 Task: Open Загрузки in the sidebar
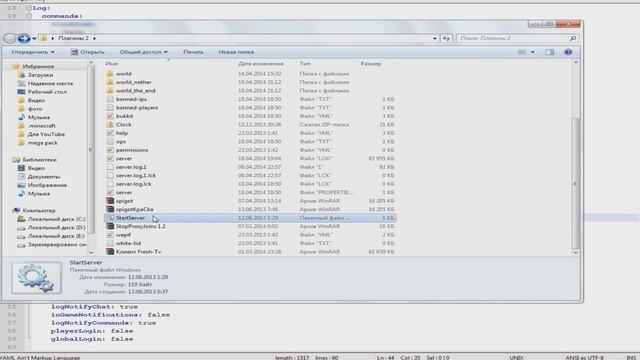(x=40, y=75)
